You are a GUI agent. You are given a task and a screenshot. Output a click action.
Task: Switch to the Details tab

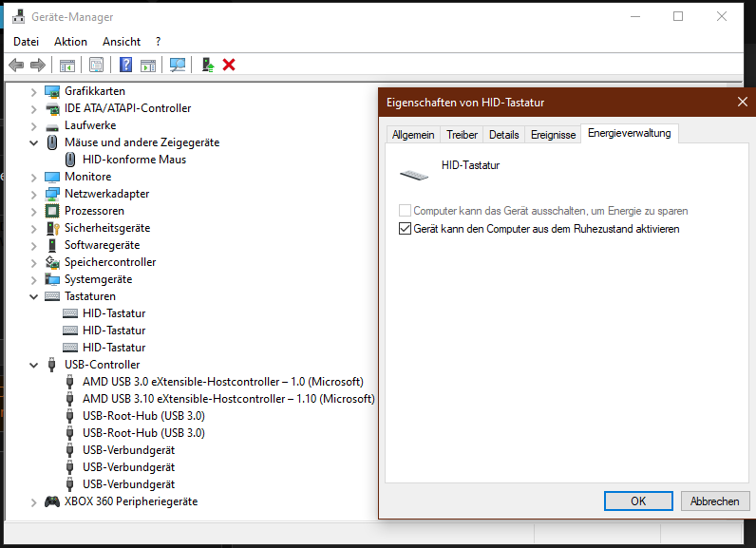coord(503,135)
